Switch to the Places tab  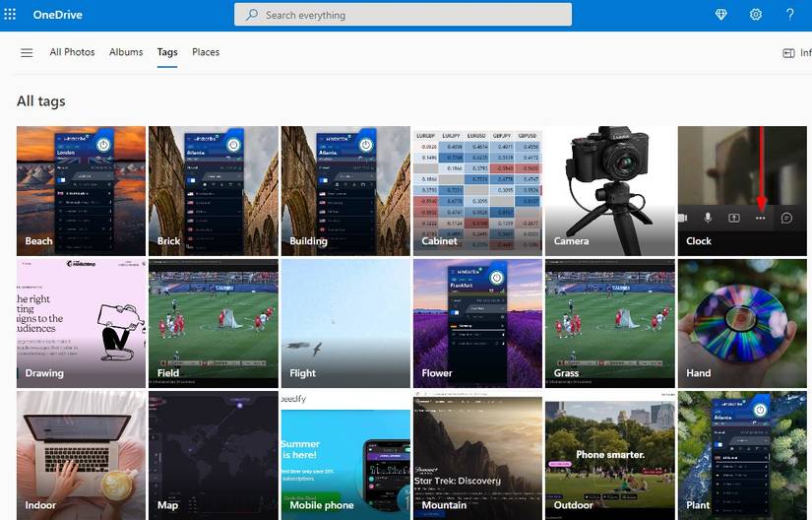(206, 52)
